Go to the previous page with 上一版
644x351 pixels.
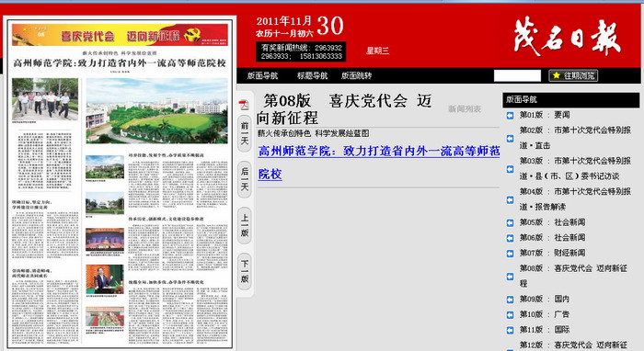pyautogui.click(x=245, y=225)
